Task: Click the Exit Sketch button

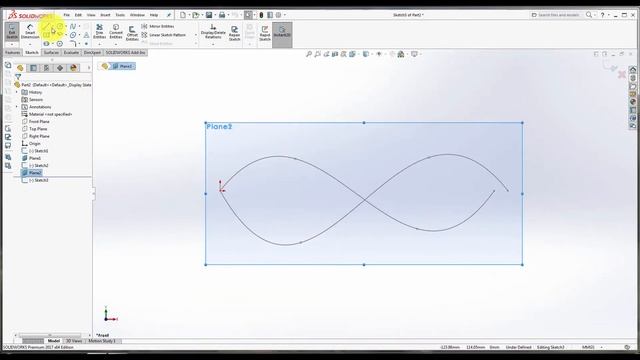Action: 12,31
